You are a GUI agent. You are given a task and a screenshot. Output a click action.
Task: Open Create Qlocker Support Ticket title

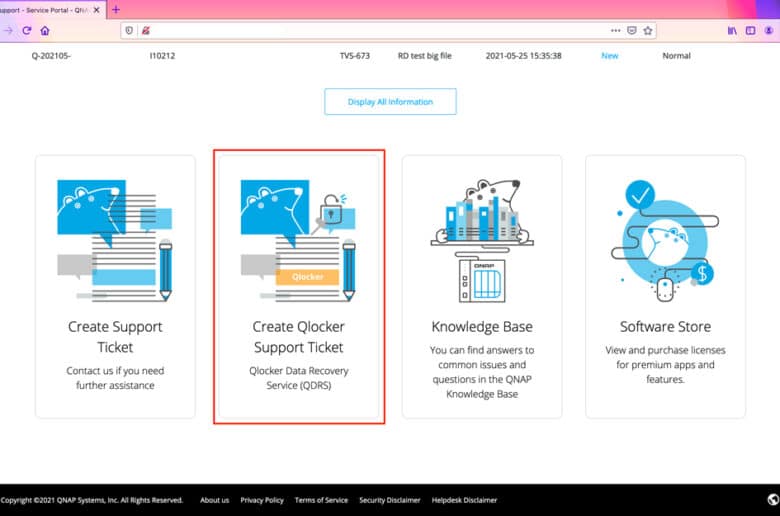tap(298, 337)
